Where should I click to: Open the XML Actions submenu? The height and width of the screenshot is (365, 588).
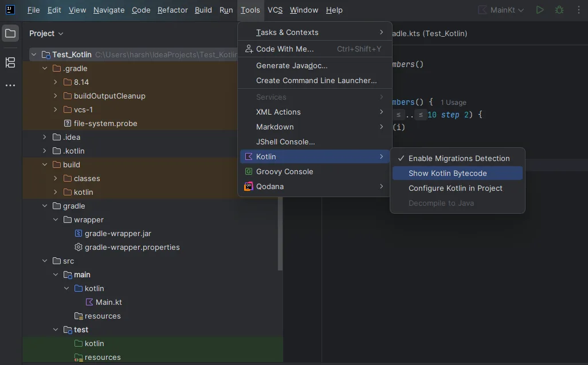point(315,112)
